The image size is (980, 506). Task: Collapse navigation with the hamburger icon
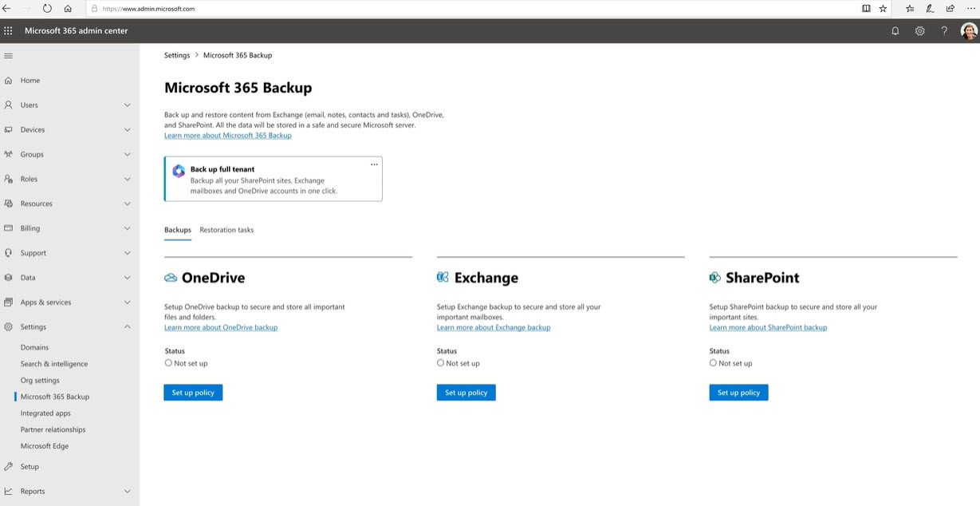pyautogui.click(x=9, y=56)
